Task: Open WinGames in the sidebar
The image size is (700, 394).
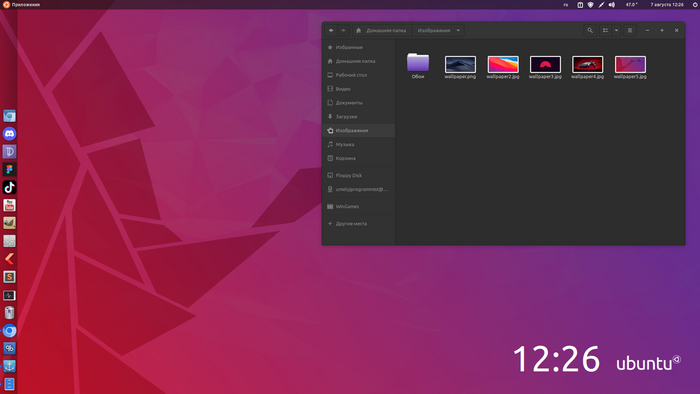Action: pyautogui.click(x=358, y=207)
